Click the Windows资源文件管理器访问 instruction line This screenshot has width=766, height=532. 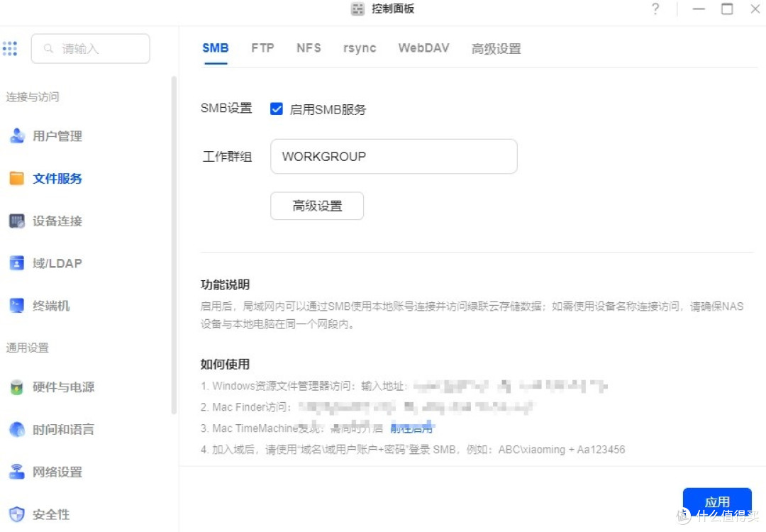(x=404, y=386)
